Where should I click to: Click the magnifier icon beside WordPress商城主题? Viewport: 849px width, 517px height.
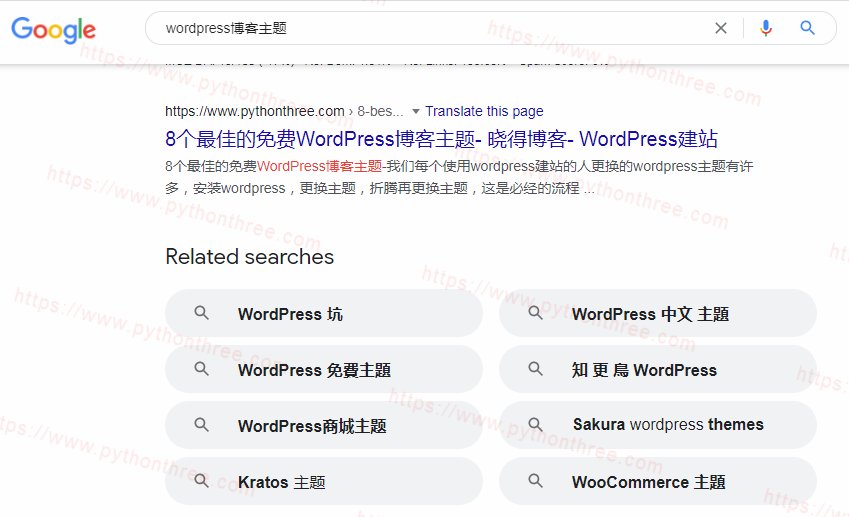coord(201,425)
